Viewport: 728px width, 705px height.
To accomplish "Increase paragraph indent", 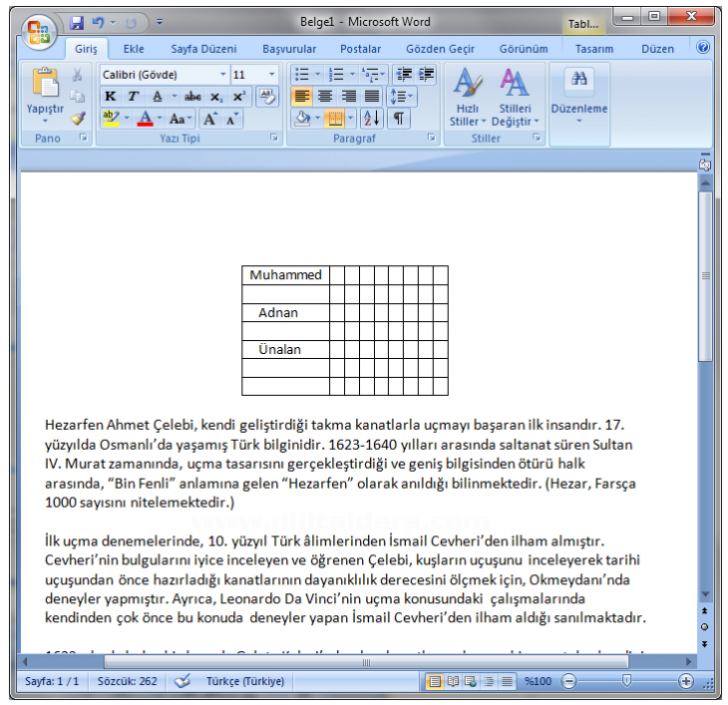I will click(x=426, y=74).
